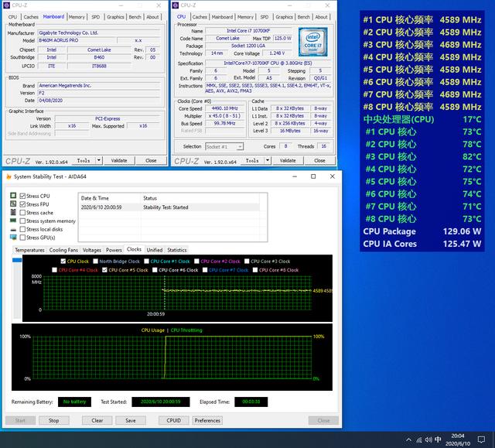Enable the North Bridge Clock graph checkbox
The image size is (495, 448).
pos(95,261)
